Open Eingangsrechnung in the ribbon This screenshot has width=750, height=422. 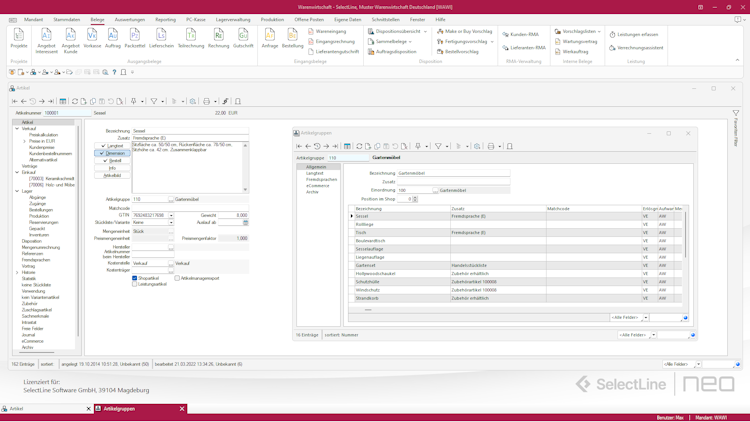tap(331, 42)
